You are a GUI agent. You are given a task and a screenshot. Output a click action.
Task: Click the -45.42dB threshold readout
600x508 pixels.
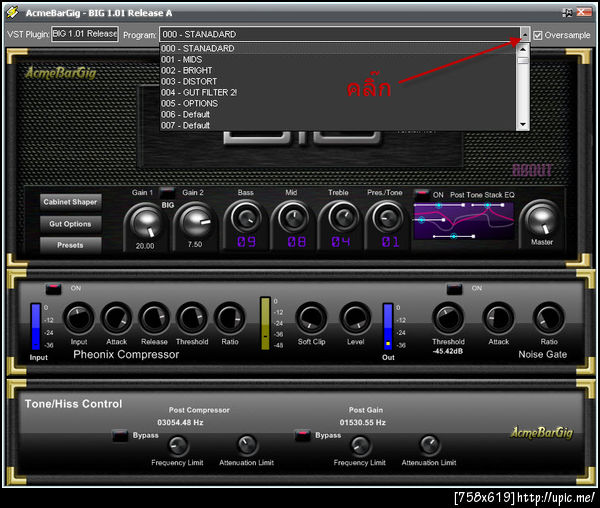448,351
